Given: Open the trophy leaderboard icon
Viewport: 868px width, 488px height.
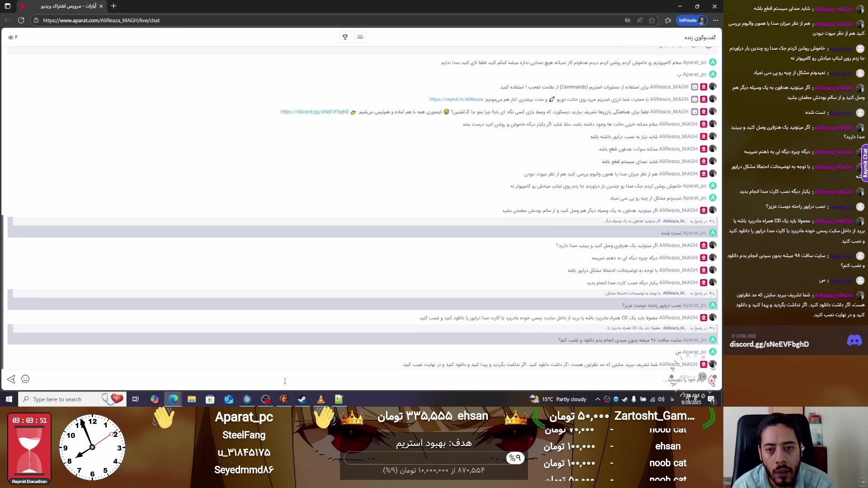Looking at the screenshot, I should [345, 37].
